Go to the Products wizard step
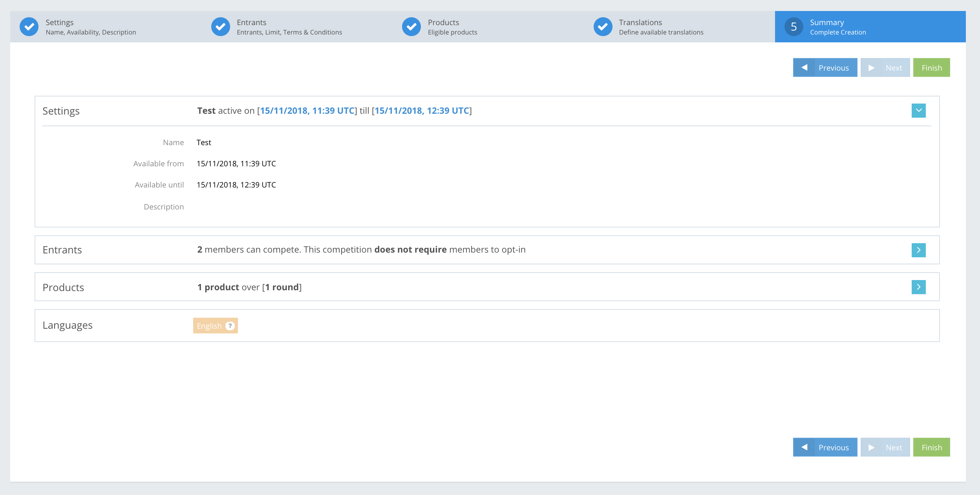The height and width of the screenshot is (495, 980). 488,27
